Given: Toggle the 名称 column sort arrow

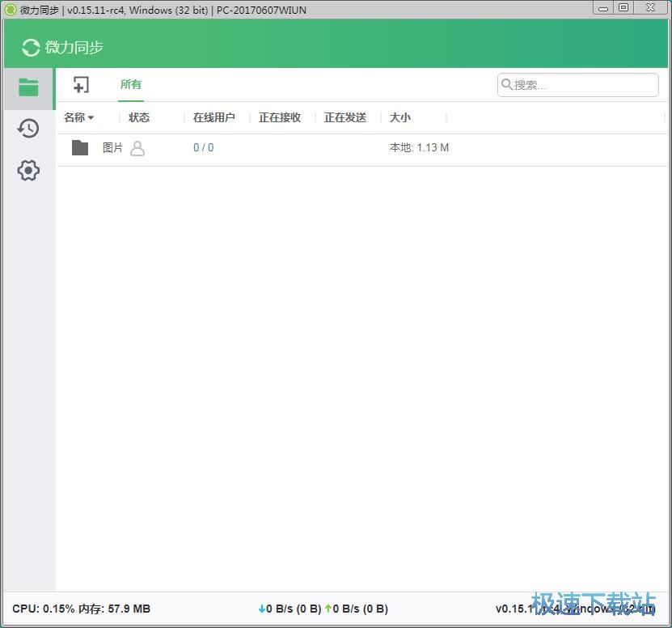Looking at the screenshot, I should coord(91,117).
